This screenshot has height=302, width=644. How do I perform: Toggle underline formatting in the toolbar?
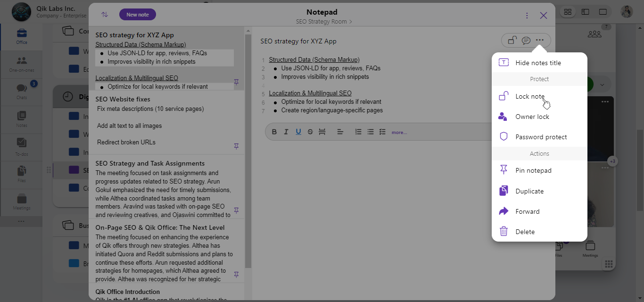coord(298,132)
